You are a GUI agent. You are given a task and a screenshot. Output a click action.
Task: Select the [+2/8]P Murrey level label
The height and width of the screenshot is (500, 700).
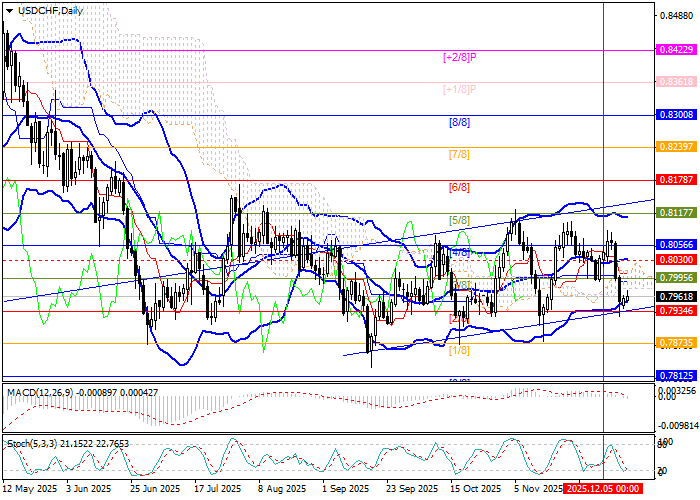(x=459, y=57)
